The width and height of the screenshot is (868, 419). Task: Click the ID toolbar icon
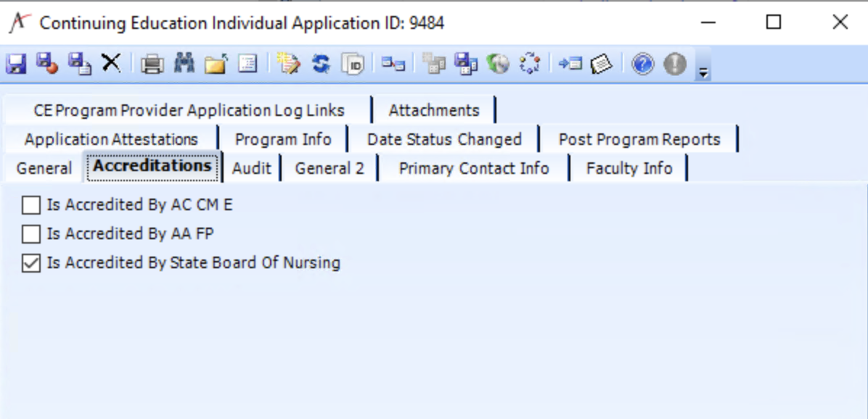click(x=353, y=63)
